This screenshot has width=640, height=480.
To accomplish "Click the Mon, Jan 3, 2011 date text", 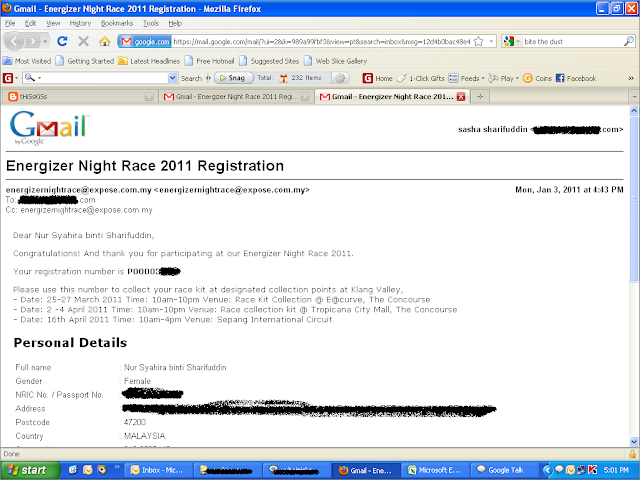I will point(569,190).
